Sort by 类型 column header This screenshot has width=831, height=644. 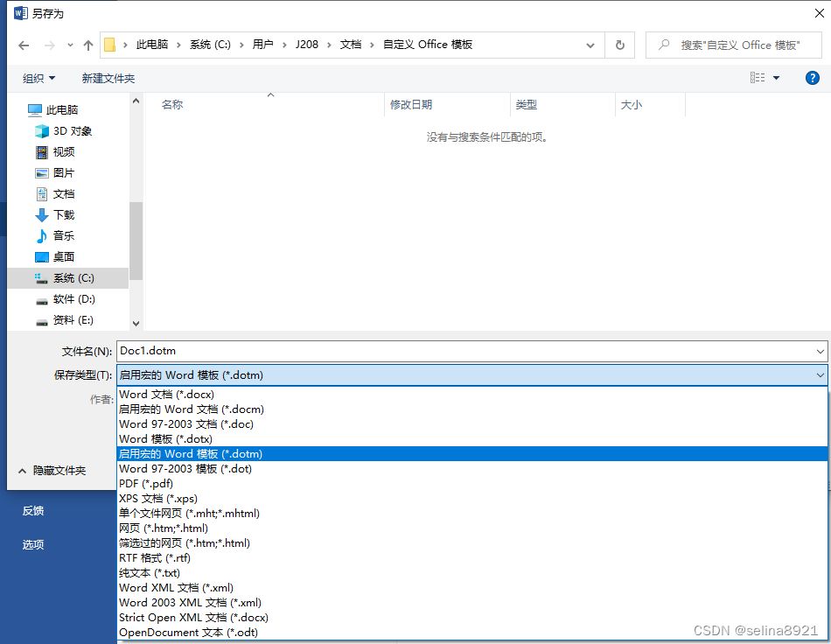[x=527, y=104]
